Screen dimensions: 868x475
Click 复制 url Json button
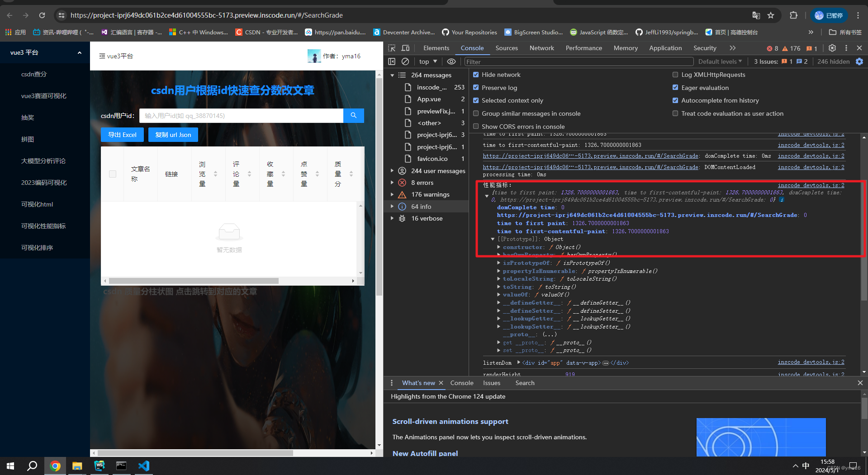(x=173, y=135)
